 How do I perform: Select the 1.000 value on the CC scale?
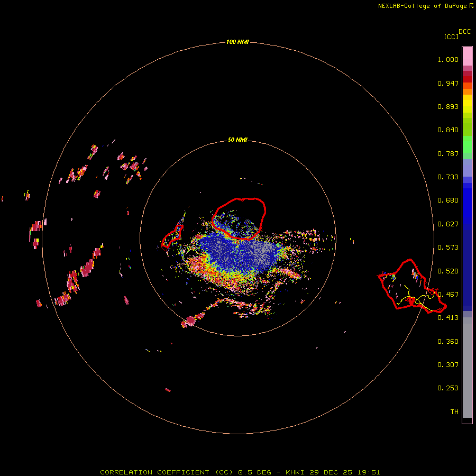[448, 59]
